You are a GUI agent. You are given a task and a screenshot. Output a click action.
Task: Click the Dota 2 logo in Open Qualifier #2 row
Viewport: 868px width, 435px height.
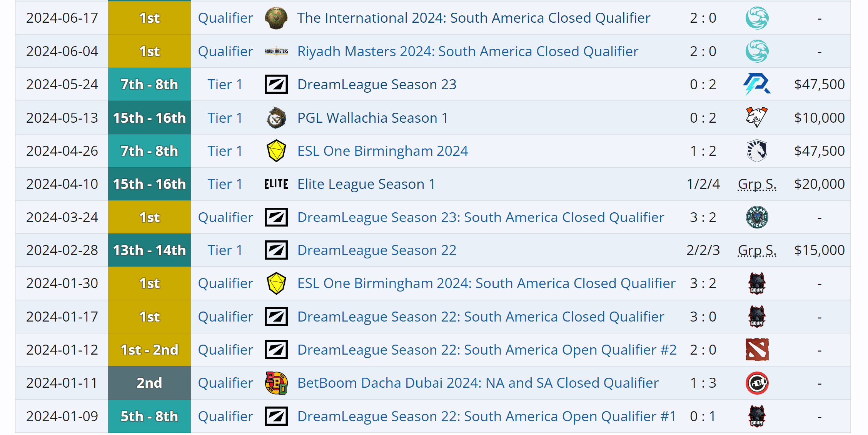coord(756,350)
